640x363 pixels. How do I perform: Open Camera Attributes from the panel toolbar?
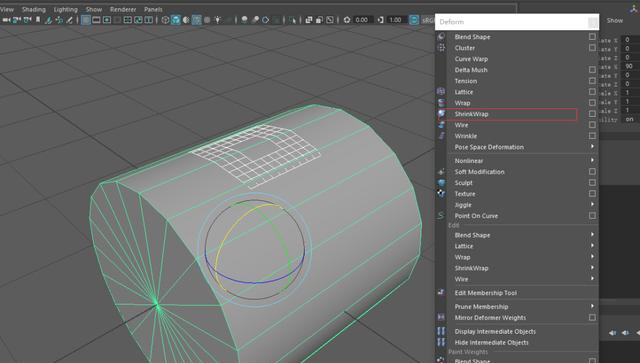27,20
